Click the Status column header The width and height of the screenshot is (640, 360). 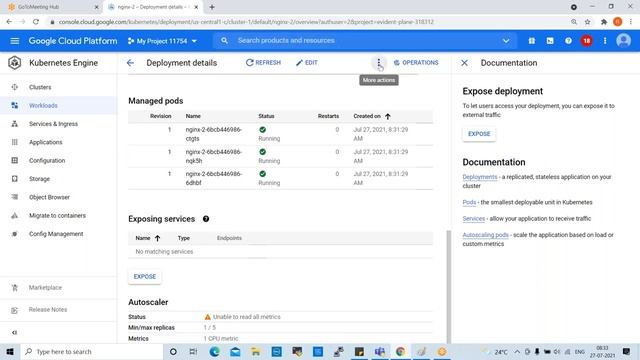pos(266,116)
